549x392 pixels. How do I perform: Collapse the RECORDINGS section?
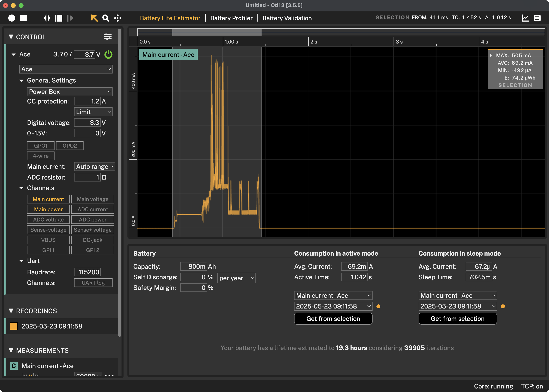click(x=11, y=311)
